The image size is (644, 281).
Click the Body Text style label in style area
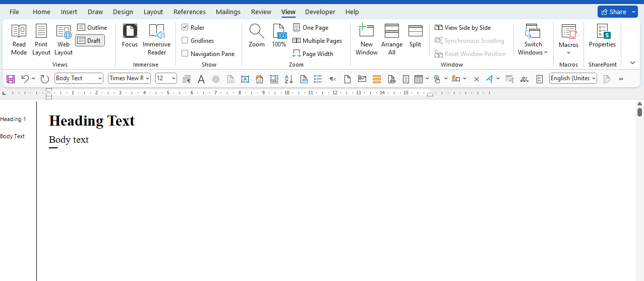13,136
